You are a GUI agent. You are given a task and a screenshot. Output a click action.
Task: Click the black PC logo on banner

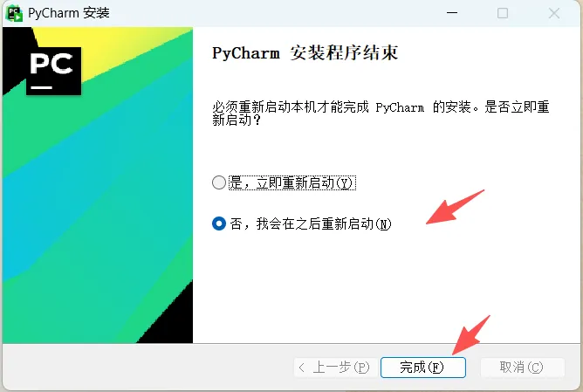pos(54,71)
